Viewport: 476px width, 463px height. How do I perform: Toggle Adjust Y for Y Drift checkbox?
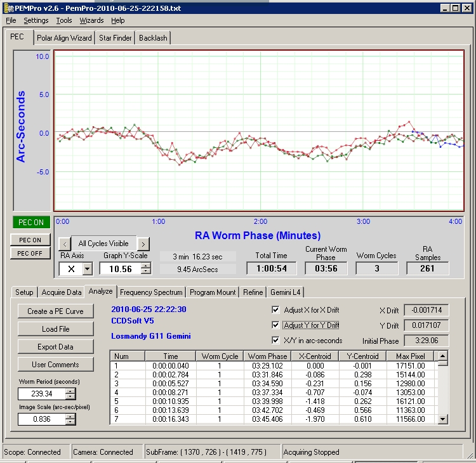(x=275, y=325)
